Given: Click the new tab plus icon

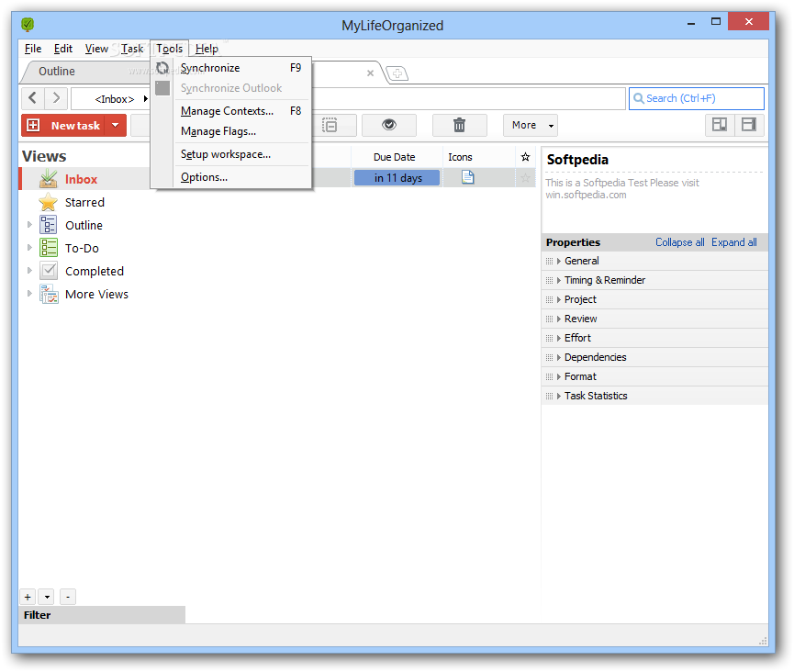Looking at the screenshot, I should click(x=397, y=73).
